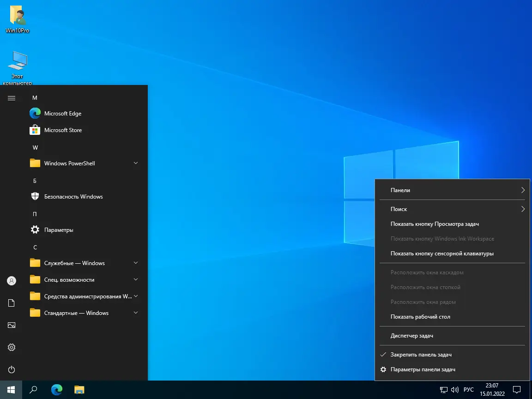The height and width of the screenshot is (399, 532).
Task: Open the Pictures icon in Start sidebar
Action: coord(12,325)
